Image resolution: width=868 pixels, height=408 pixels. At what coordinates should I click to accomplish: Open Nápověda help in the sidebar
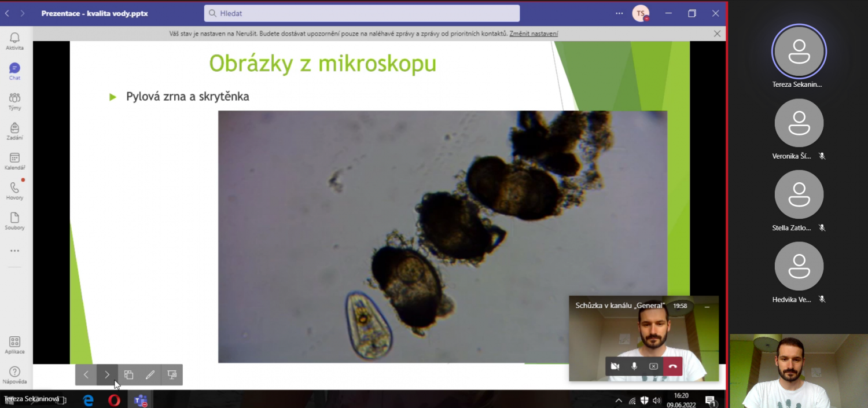click(x=14, y=375)
